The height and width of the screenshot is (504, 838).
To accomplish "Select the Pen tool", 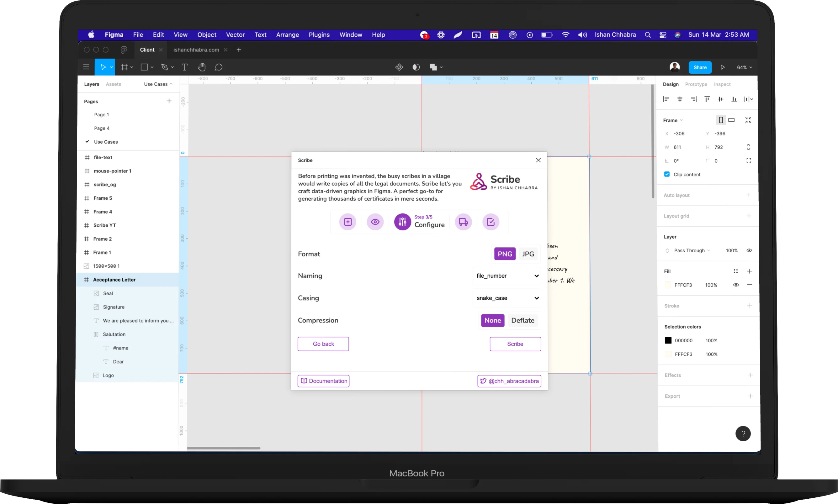I will tap(165, 67).
